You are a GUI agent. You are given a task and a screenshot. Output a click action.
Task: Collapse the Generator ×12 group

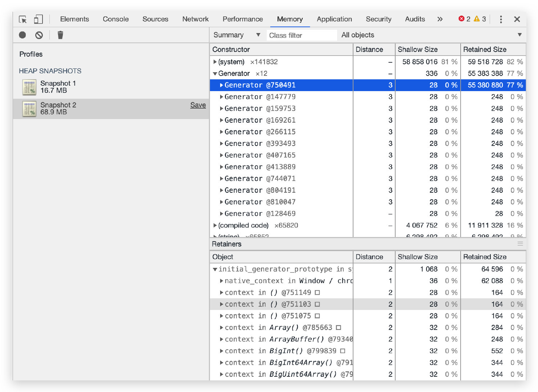(215, 74)
